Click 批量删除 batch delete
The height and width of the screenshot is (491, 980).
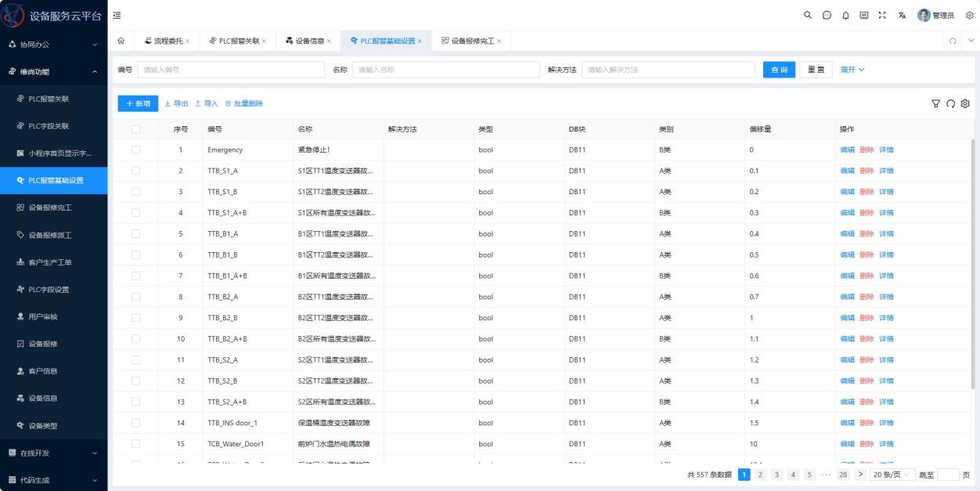(244, 103)
